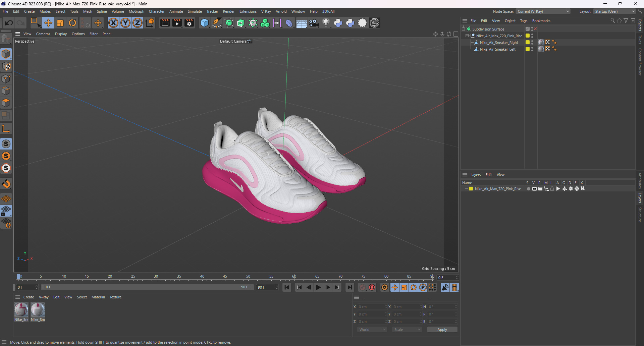Add a Camera object
Image resolution: width=644 pixels, height=346 pixels.
(x=314, y=23)
